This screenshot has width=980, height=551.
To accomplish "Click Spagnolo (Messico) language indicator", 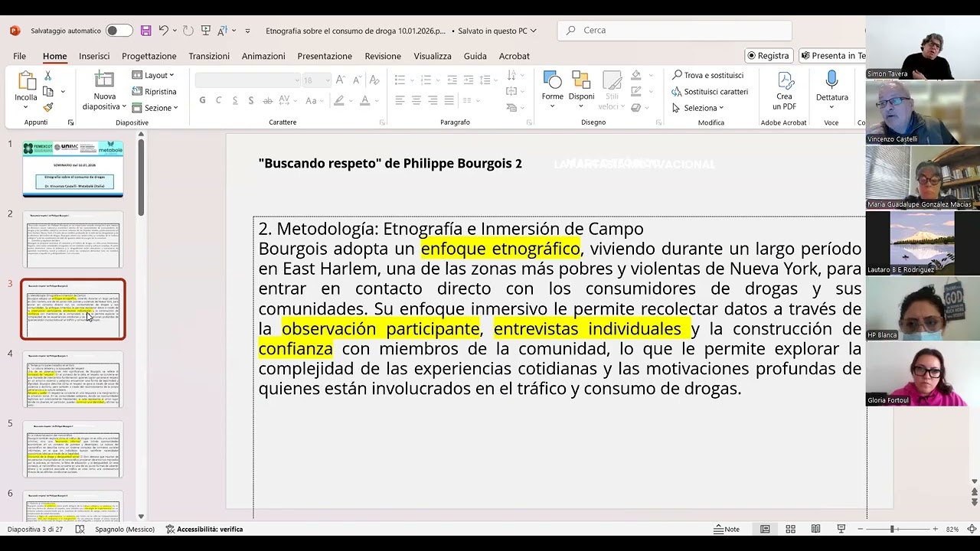I will click(125, 529).
